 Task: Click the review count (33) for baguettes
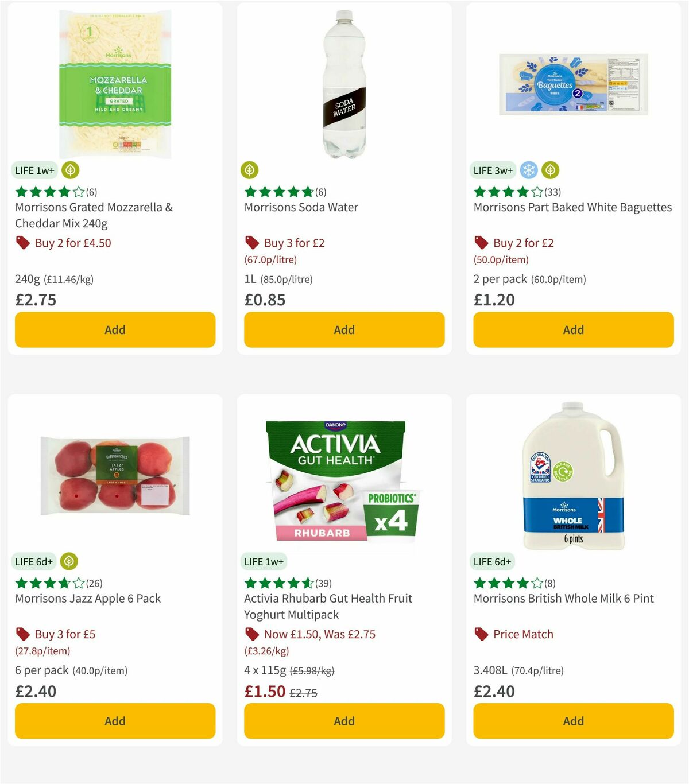tap(553, 192)
